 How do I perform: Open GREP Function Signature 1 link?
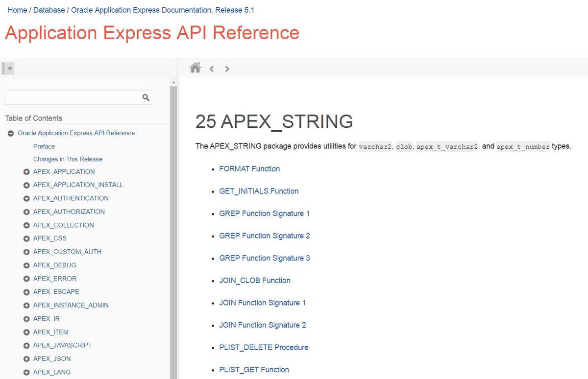tap(265, 213)
